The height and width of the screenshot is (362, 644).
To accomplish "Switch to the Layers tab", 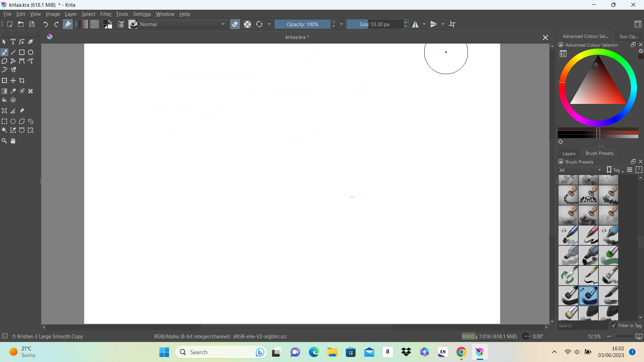I will pos(569,153).
